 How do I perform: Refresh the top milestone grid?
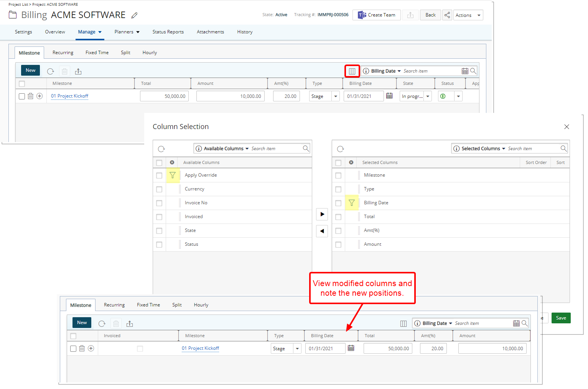tap(50, 71)
